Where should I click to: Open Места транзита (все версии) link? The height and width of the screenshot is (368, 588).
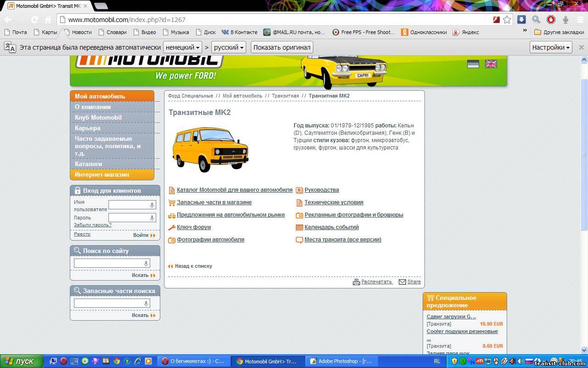[343, 240]
